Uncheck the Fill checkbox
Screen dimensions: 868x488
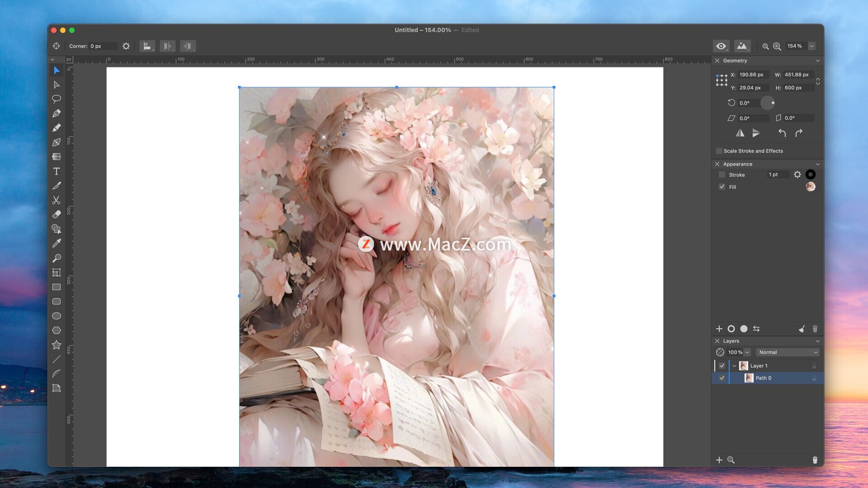(722, 187)
